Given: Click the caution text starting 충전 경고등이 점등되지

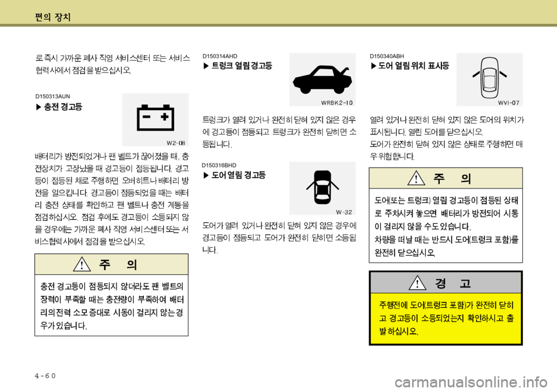Looking at the screenshot, I should (x=111, y=306).
